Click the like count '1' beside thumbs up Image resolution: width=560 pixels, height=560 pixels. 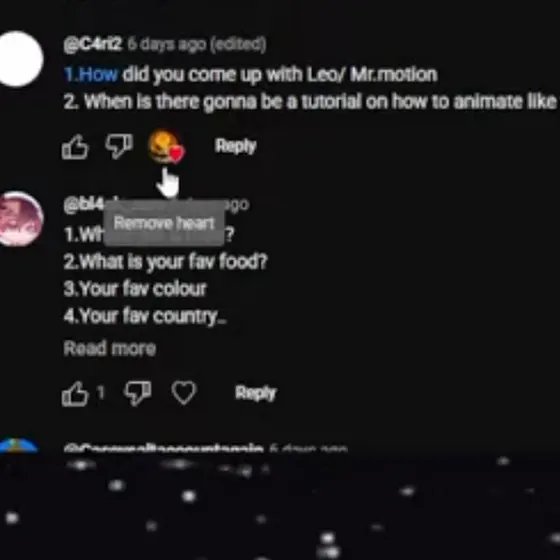point(101,392)
